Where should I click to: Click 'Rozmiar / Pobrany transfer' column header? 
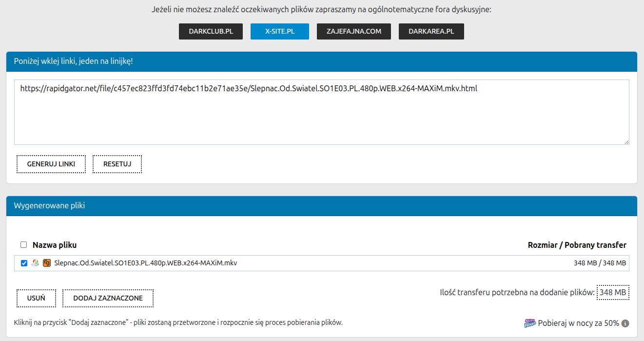pos(577,244)
